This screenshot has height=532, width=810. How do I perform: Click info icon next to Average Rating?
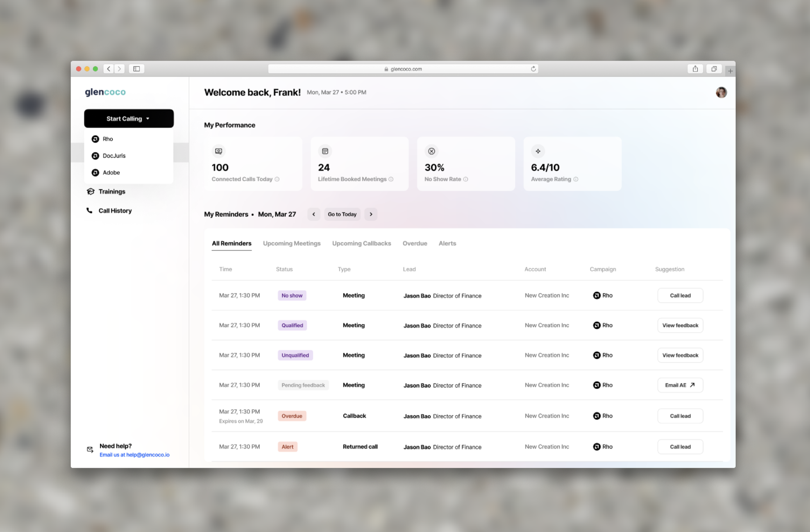coord(576,179)
